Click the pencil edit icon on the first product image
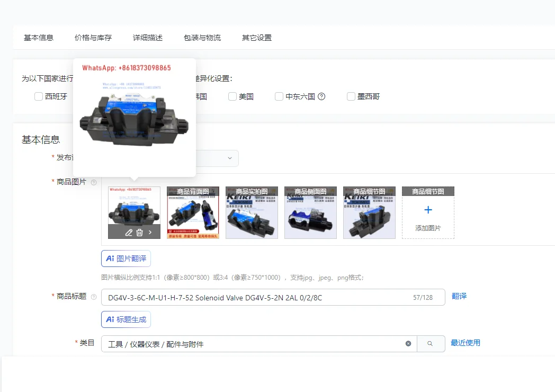 coord(128,232)
